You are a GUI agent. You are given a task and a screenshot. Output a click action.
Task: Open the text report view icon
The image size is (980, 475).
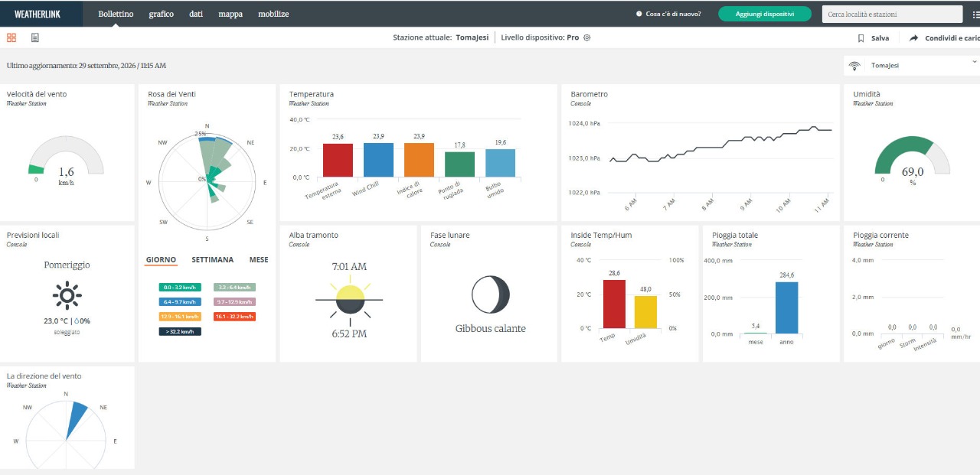point(35,37)
